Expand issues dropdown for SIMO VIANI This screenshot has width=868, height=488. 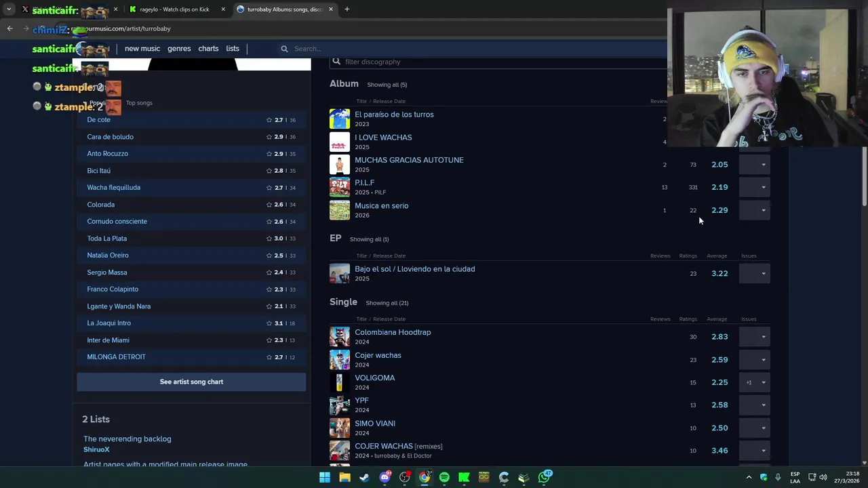754,428
